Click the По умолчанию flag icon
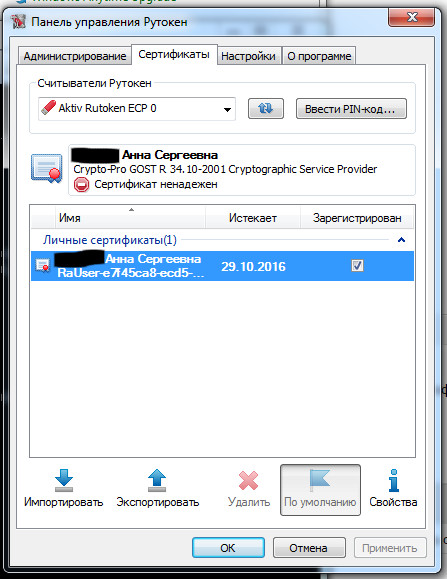This screenshot has width=447, height=579. click(320, 480)
